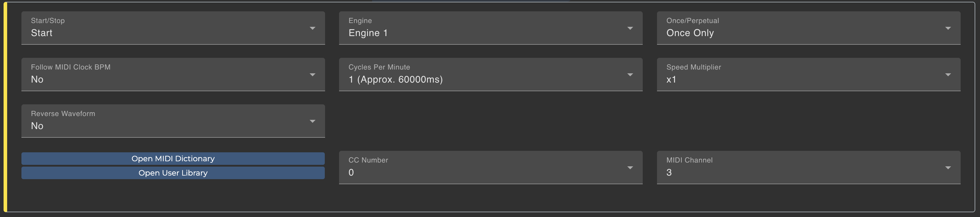
Task: Open the CC Number dropdown
Action: click(490, 168)
